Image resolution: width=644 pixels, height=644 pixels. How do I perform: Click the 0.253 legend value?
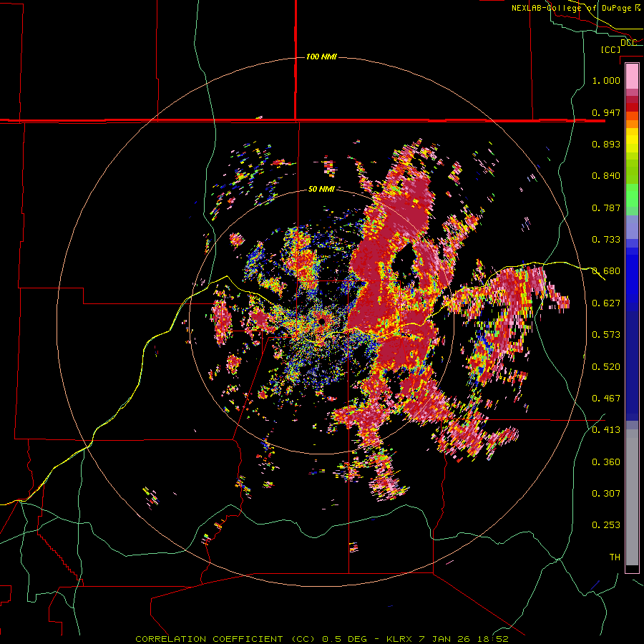606,525
